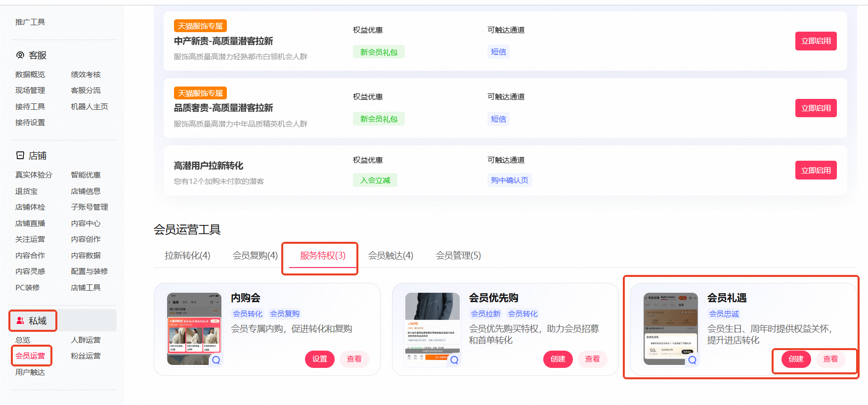Open 人群运营 under 私域
The image size is (868, 405).
[86, 340]
